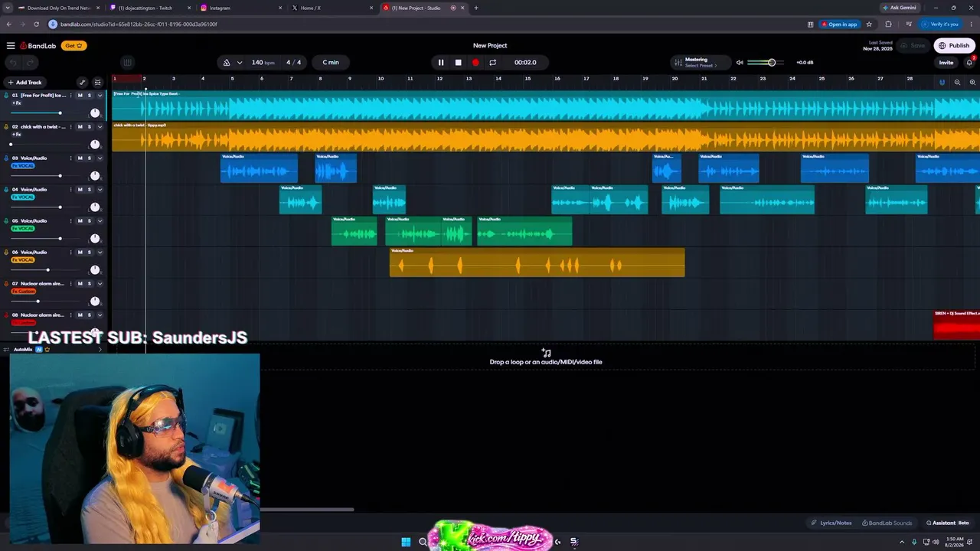Open Fx VOCAL on track 03
Screen dimensions: 980x551
click(23, 166)
